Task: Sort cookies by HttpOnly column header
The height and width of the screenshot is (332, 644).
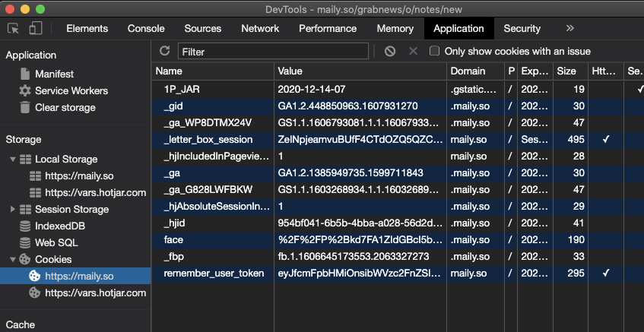Action: [606, 71]
